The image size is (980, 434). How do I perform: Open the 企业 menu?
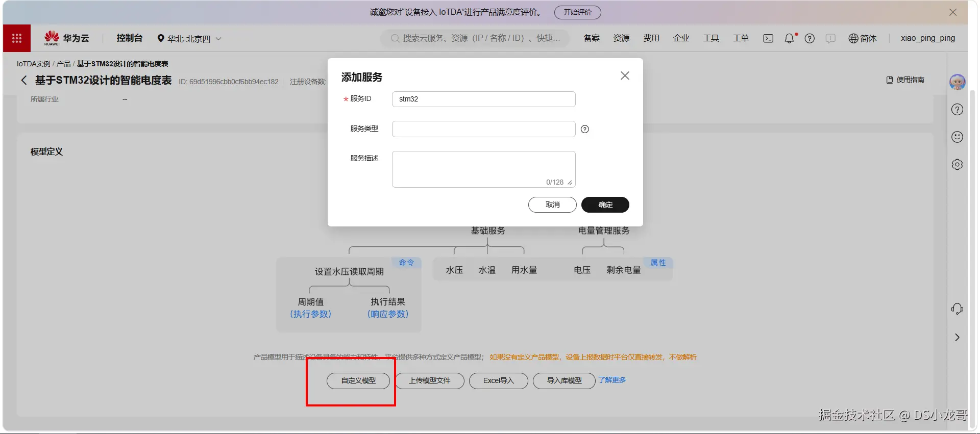tap(681, 38)
